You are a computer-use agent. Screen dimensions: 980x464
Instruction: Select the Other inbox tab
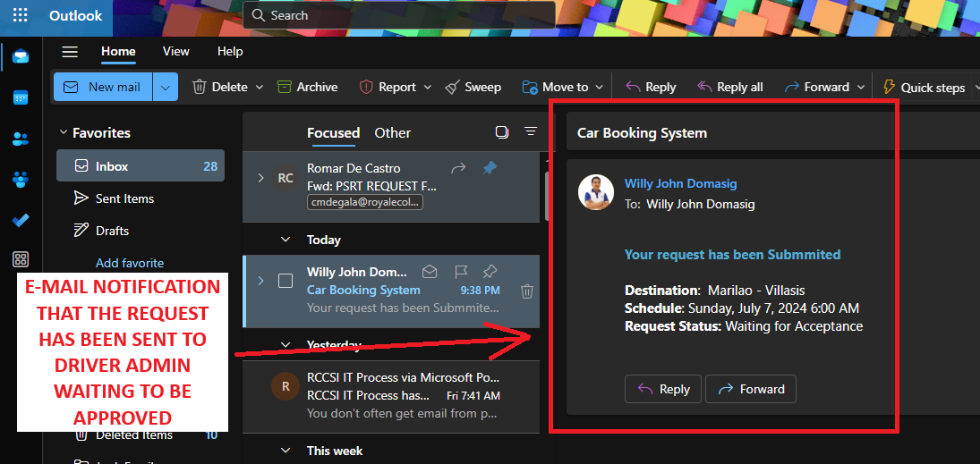(x=393, y=133)
